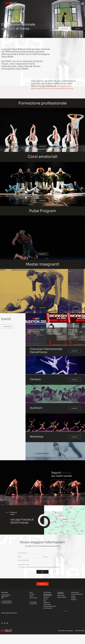Click the Email input field
The height and width of the screenshot is (644, 85).
coord(30,557)
